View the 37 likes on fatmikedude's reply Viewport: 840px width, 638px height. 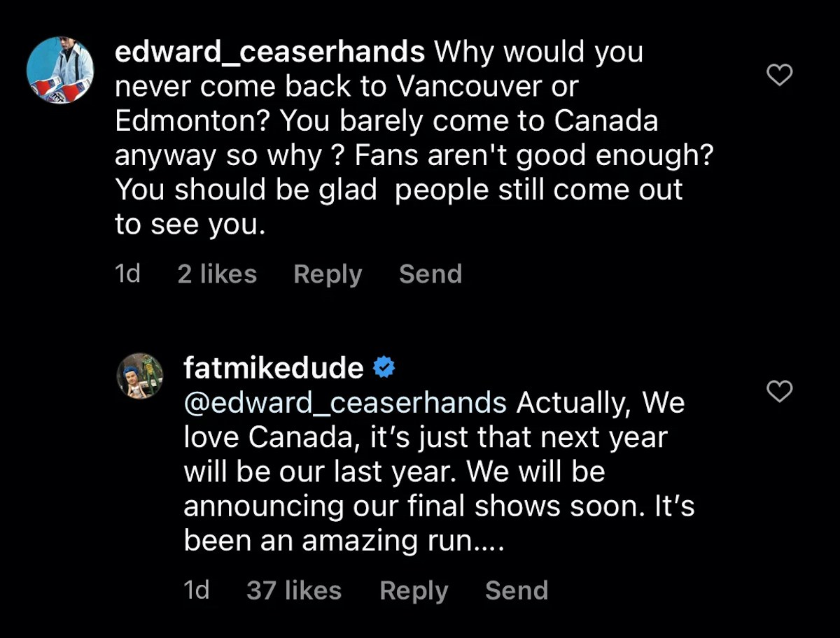(x=294, y=590)
